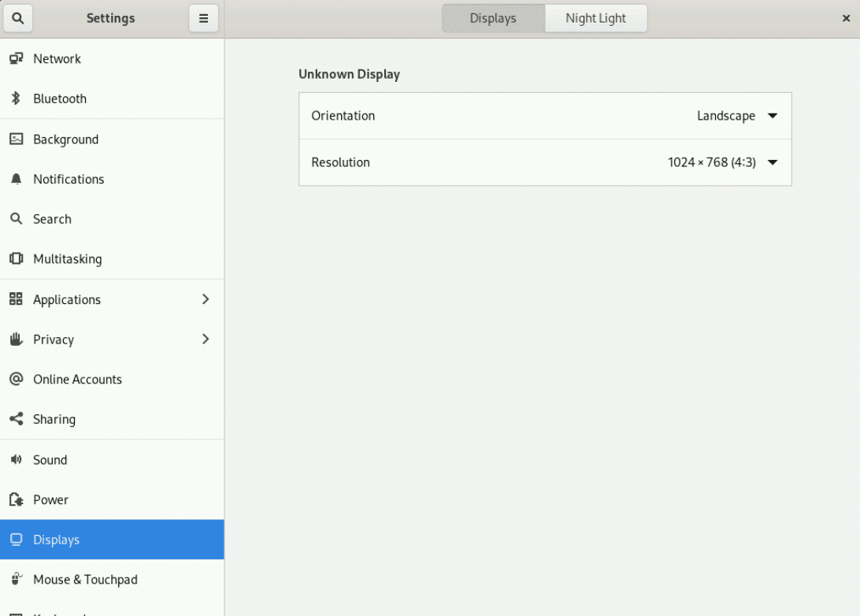The width and height of the screenshot is (860, 616).
Task: Click the Applications label
Action: (67, 299)
